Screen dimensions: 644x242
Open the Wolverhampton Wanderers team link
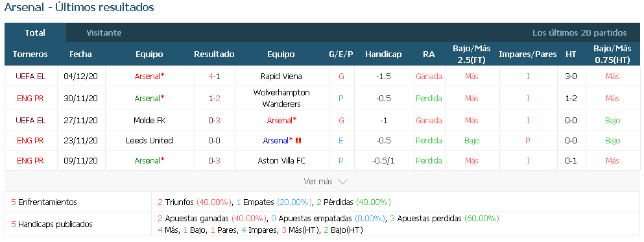[281, 98]
